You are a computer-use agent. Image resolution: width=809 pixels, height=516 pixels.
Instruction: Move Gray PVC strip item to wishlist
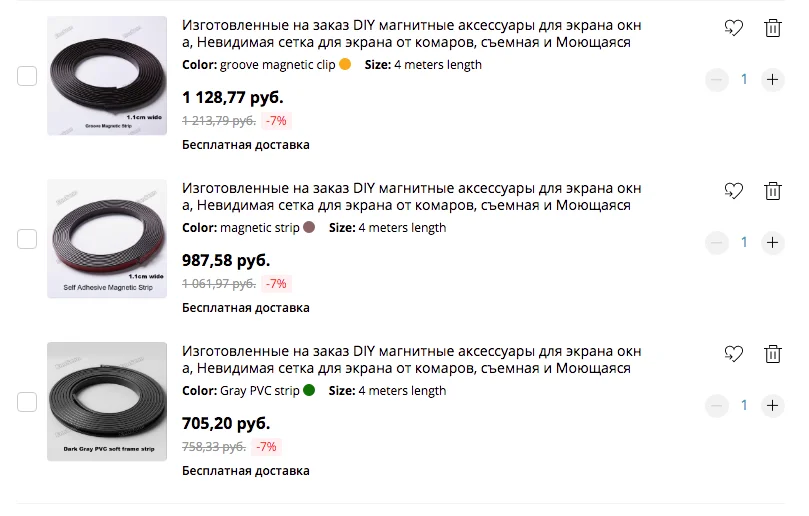(x=733, y=354)
